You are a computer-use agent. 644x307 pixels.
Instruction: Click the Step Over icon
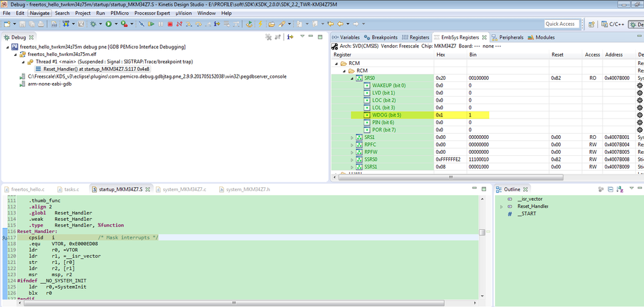click(x=199, y=24)
